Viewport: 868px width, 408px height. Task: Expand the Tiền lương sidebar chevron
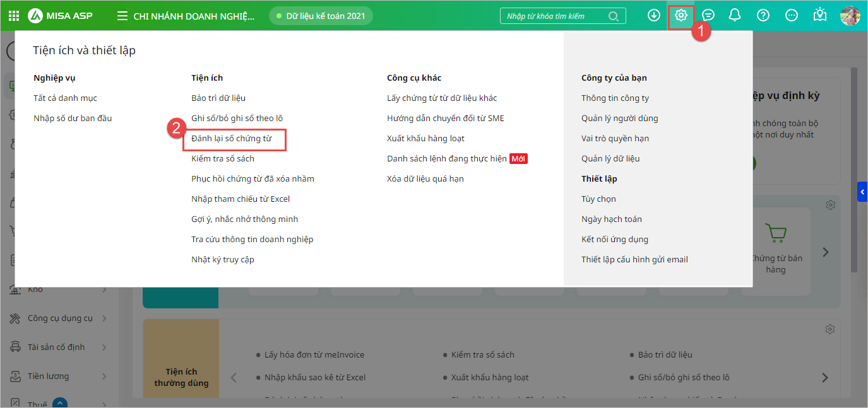tap(105, 376)
